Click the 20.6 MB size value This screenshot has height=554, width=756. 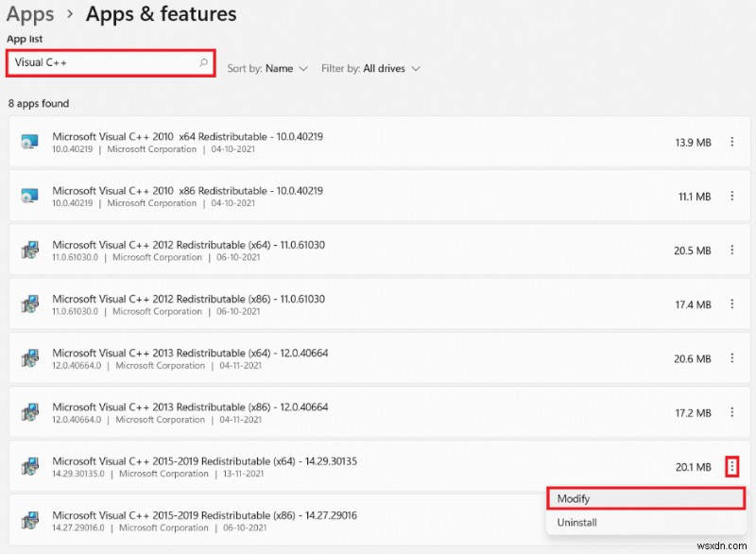point(693,358)
